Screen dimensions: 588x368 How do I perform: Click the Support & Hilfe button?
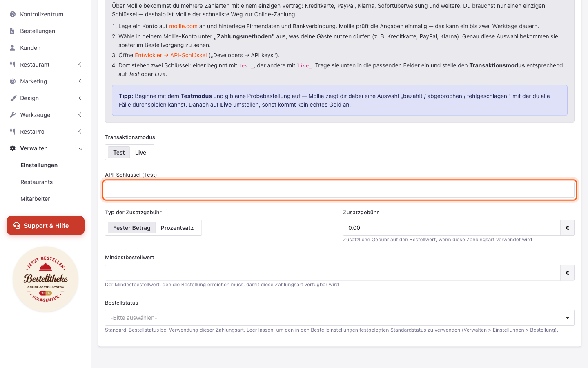click(x=45, y=226)
